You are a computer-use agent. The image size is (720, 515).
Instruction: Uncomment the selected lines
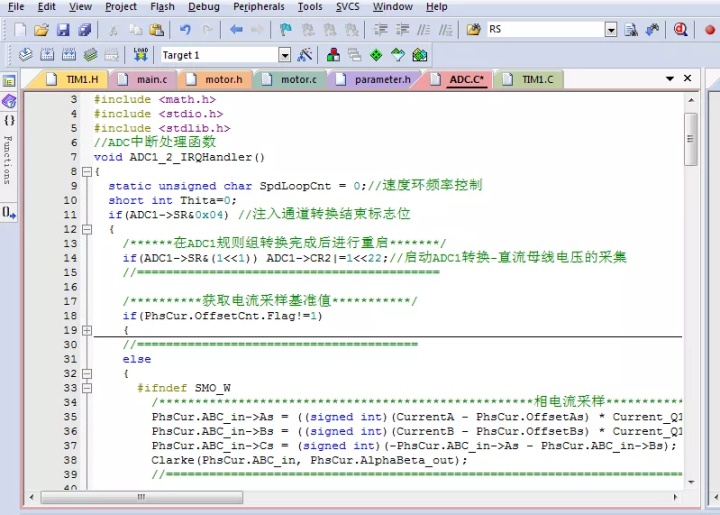tap(445, 30)
